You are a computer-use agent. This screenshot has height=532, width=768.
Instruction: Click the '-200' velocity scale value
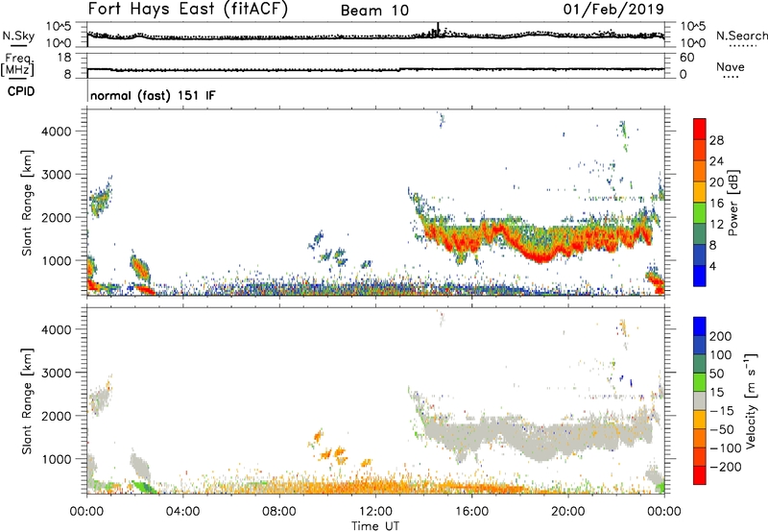[724, 467]
